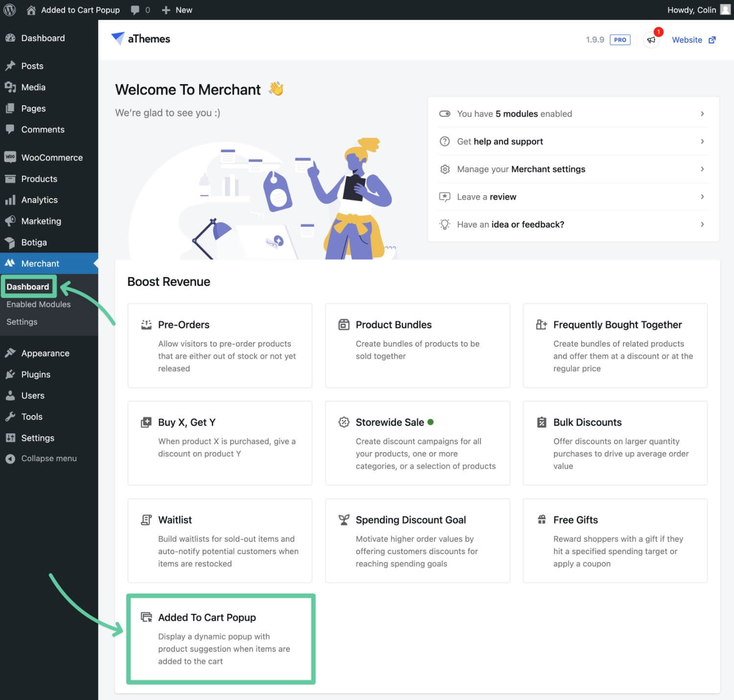
Task: Open WooCommerce in the sidebar
Action: coord(49,158)
